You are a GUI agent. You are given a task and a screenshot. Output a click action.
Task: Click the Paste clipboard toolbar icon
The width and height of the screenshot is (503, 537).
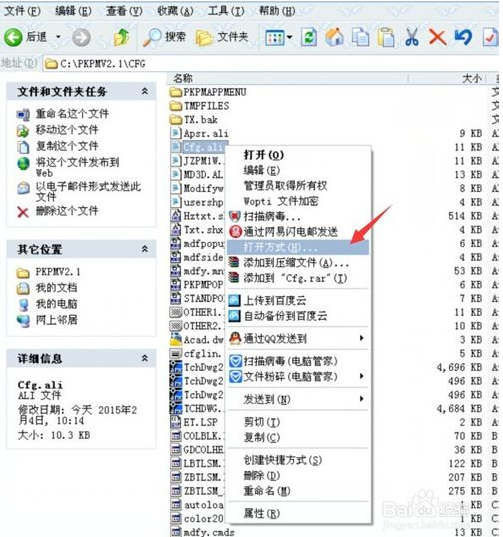coord(386,37)
